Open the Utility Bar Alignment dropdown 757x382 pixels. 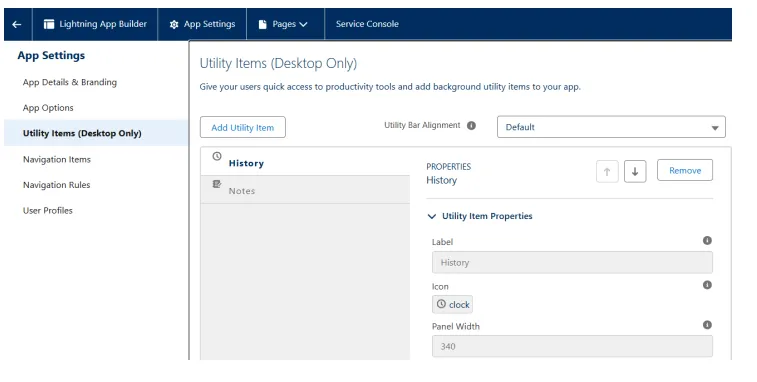pyautogui.click(x=611, y=127)
